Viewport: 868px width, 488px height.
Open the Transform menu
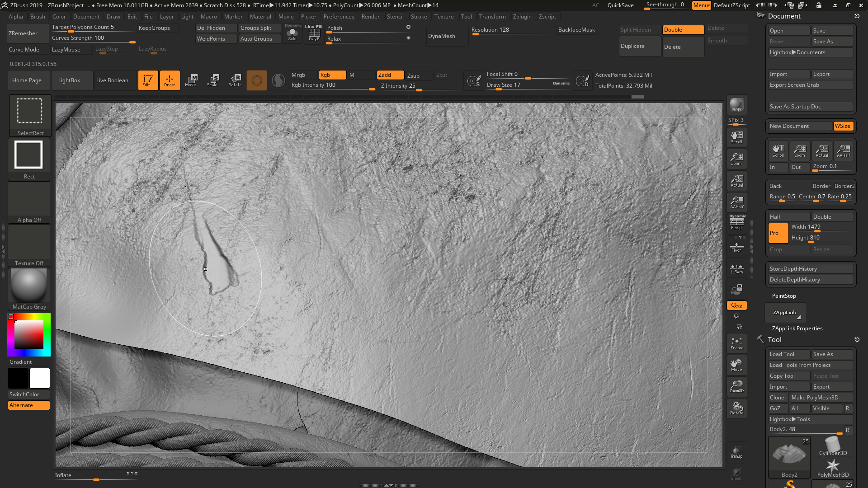[492, 17]
